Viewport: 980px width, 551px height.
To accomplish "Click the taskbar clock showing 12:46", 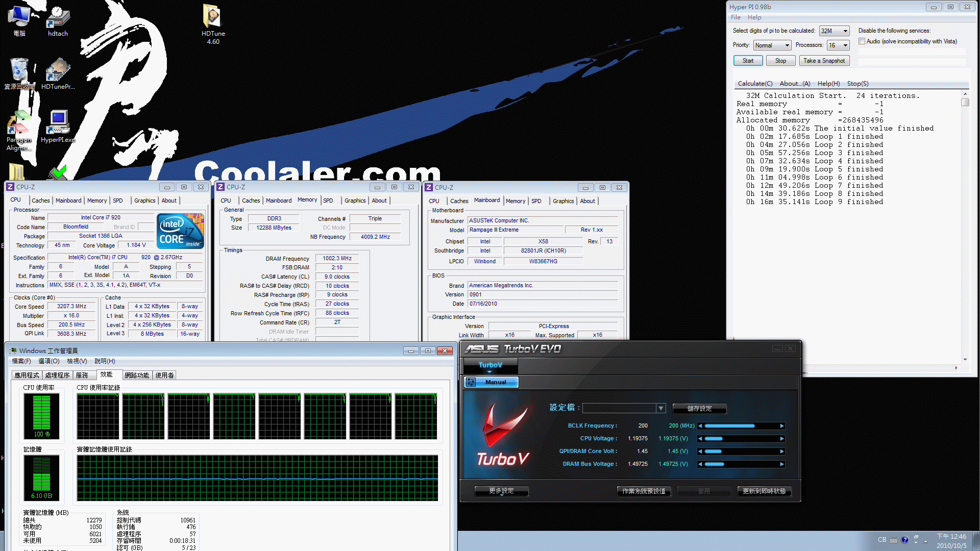I will [951, 541].
